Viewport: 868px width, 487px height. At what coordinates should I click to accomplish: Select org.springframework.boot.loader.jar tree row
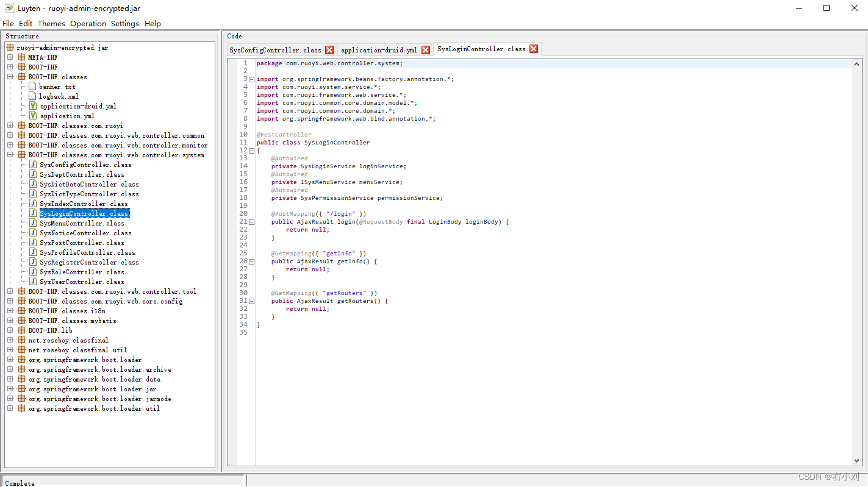click(x=93, y=389)
